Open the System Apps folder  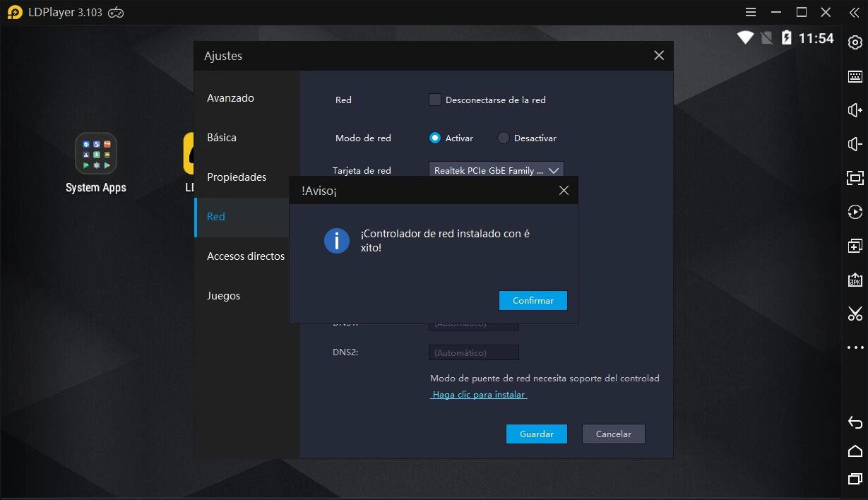pos(96,154)
